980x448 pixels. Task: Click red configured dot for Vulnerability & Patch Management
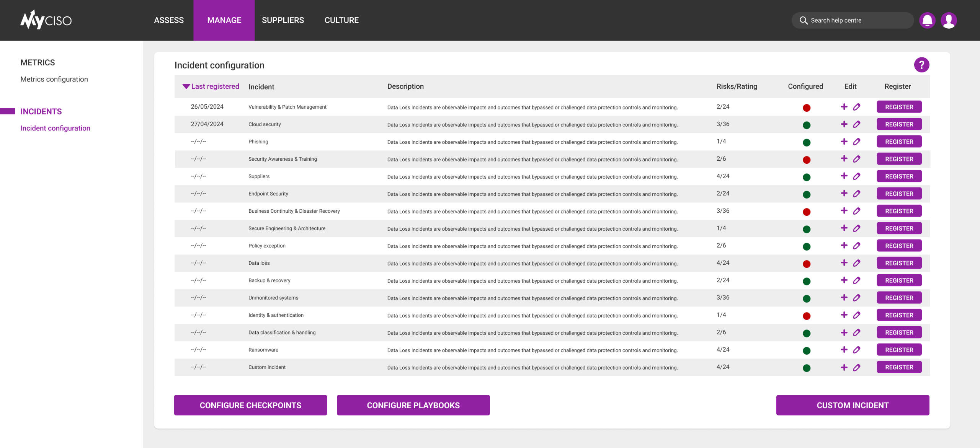point(807,108)
